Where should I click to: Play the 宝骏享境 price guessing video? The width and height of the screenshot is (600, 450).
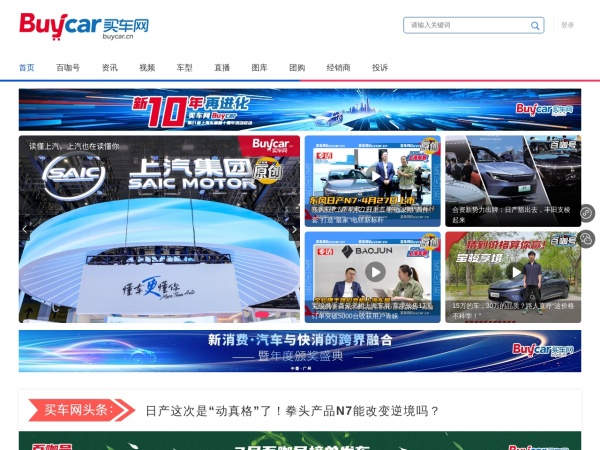pos(516,272)
